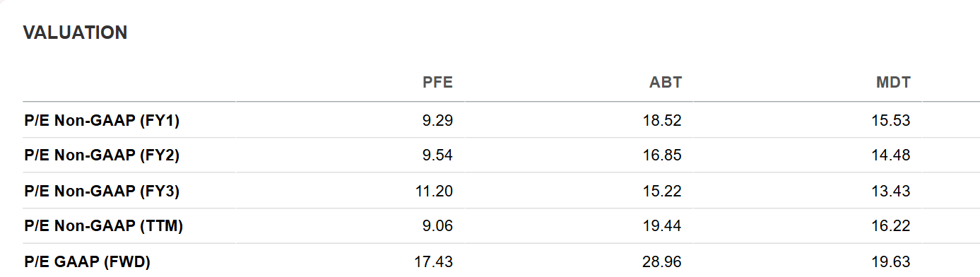
Task: Select PFE GAAP FWD value 17.43
Action: point(434,262)
